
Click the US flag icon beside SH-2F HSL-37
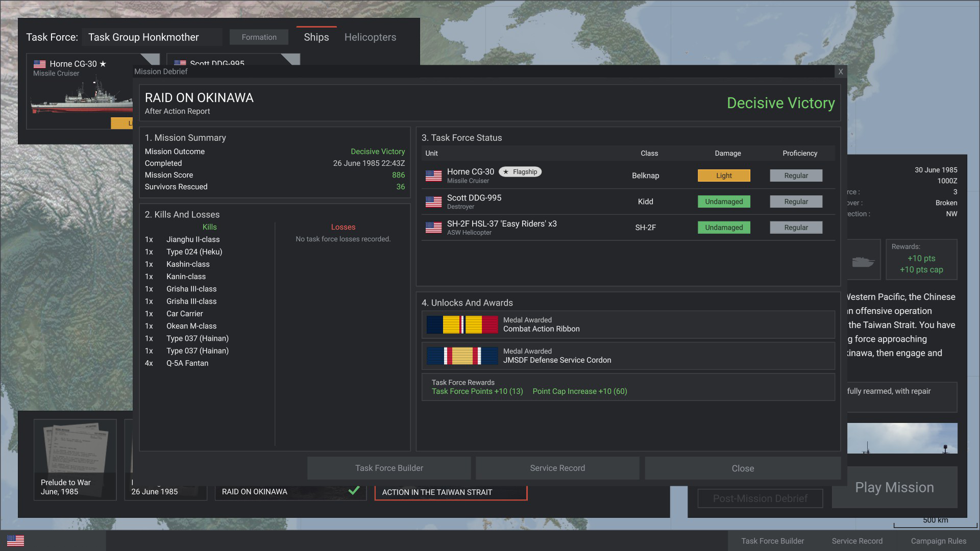pos(433,228)
